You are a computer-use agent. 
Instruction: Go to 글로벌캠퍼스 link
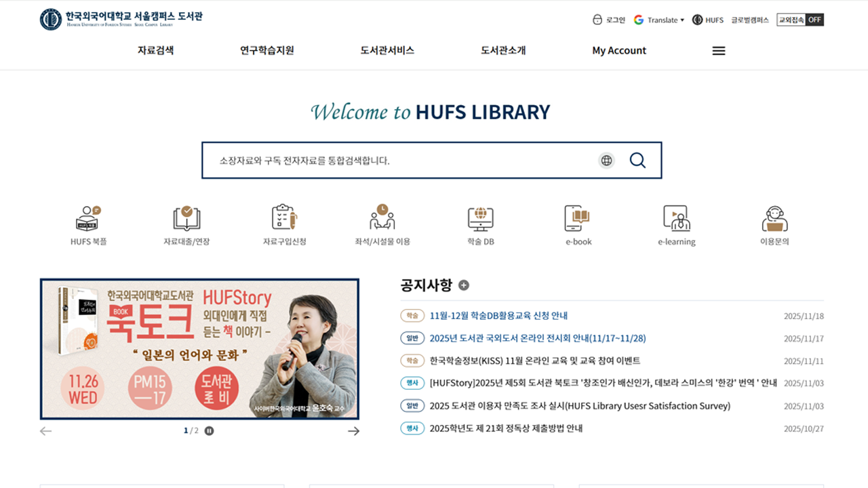pos(750,20)
